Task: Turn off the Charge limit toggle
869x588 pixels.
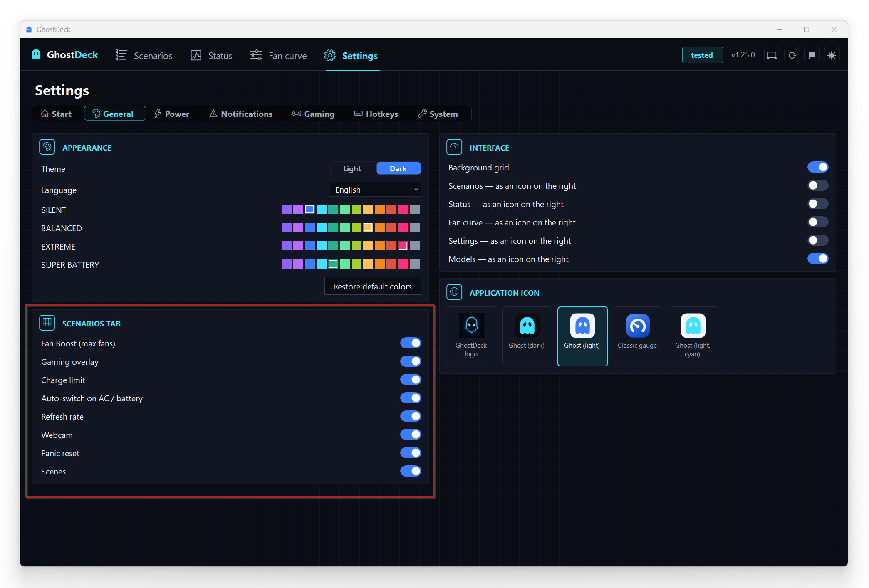Action: pyautogui.click(x=411, y=380)
